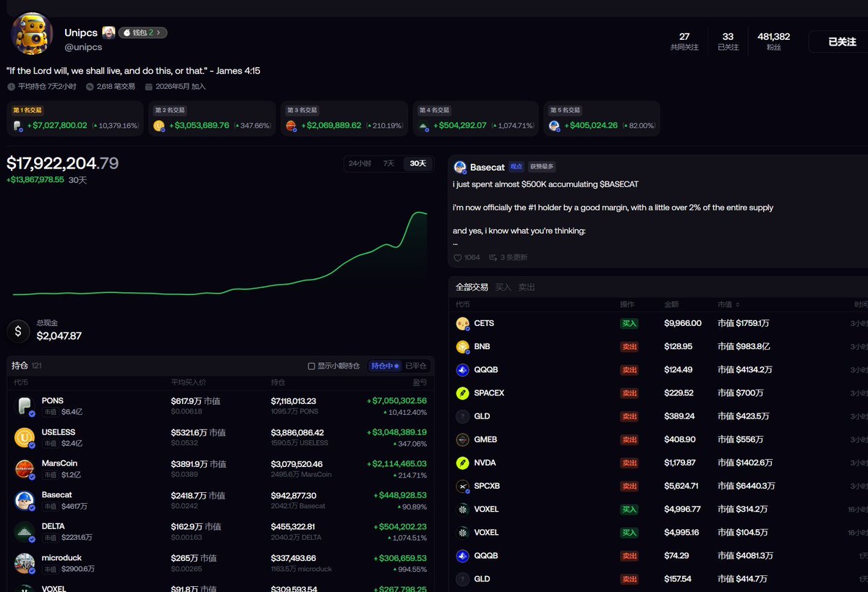Click the DELTA token icon in holdings
The height and width of the screenshot is (592, 868).
[x=25, y=532]
